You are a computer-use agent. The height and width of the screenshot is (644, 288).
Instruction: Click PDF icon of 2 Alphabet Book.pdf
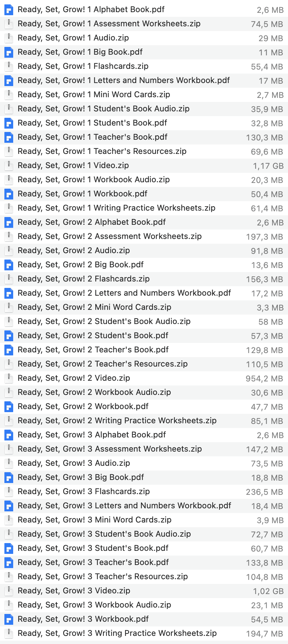click(9, 222)
